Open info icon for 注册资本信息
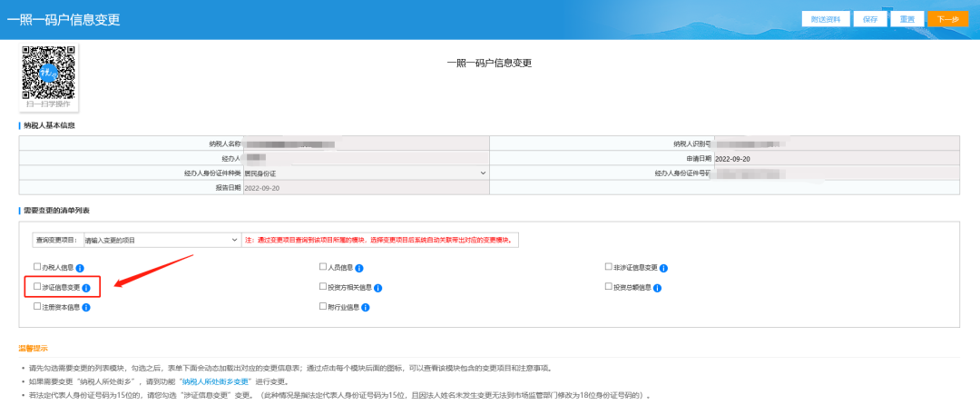980x415 pixels. point(86,308)
